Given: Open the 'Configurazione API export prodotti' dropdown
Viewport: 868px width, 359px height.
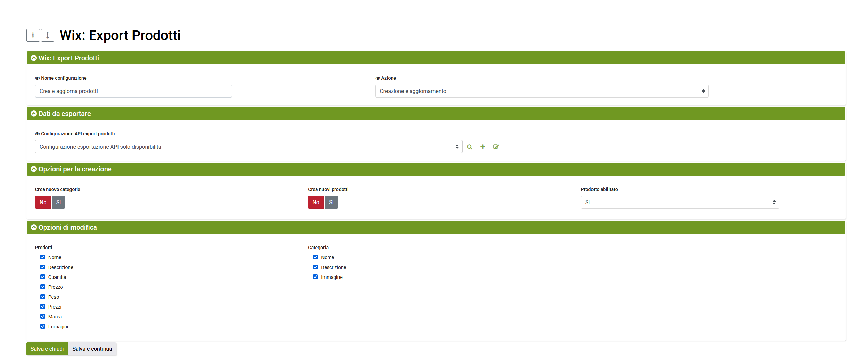Looking at the screenshot, I should click(x=248, y=147).
